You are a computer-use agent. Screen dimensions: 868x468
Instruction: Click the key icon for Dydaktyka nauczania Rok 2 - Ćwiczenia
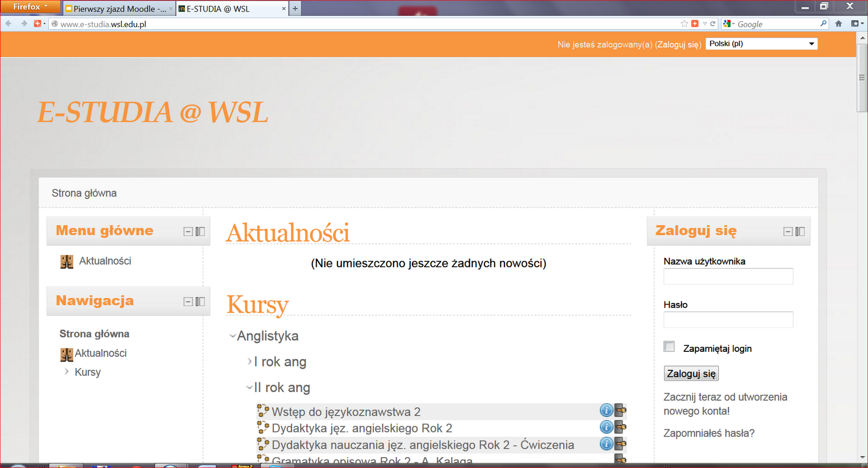620,444
